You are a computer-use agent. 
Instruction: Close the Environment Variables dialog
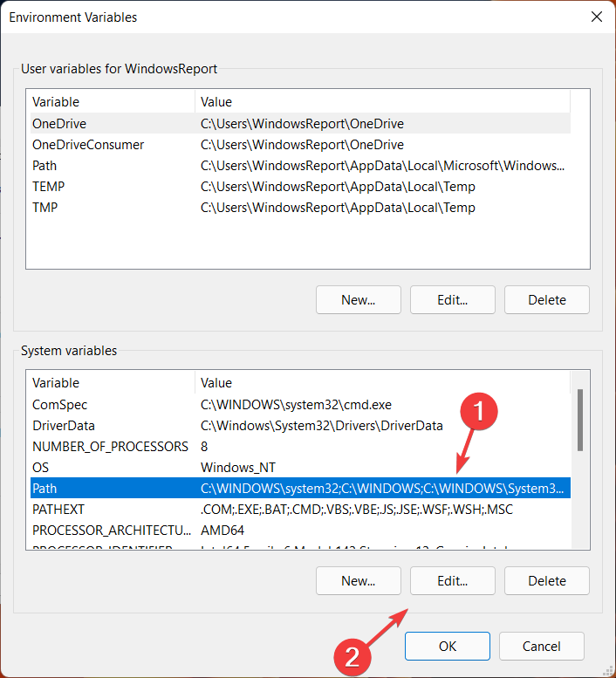(597, 17)
